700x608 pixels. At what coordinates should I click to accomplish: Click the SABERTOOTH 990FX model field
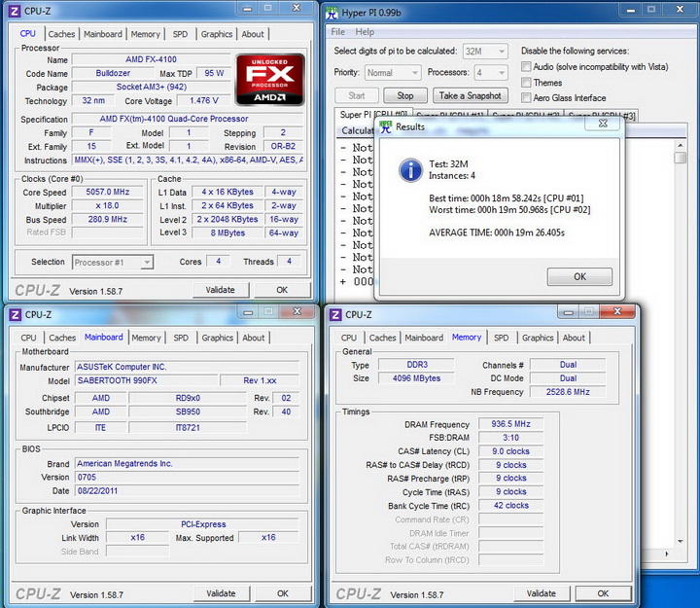pos(147,380)
